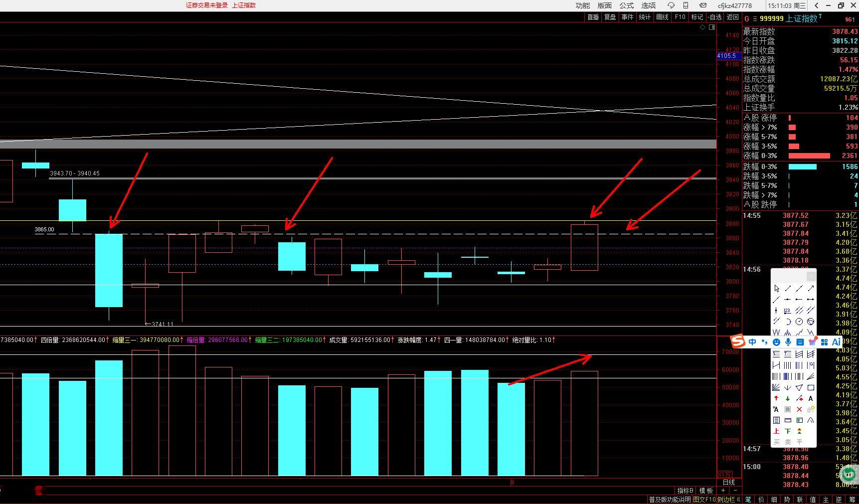Screen dimensions: 859x504
Task: Select the circle drawing tool
Action: pyautogui.click(x=799, y=322)
